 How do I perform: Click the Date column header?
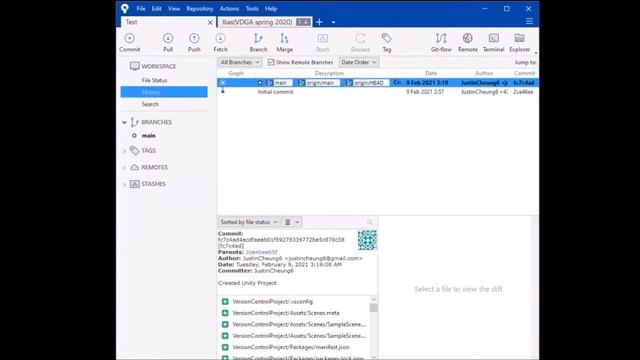431,73
